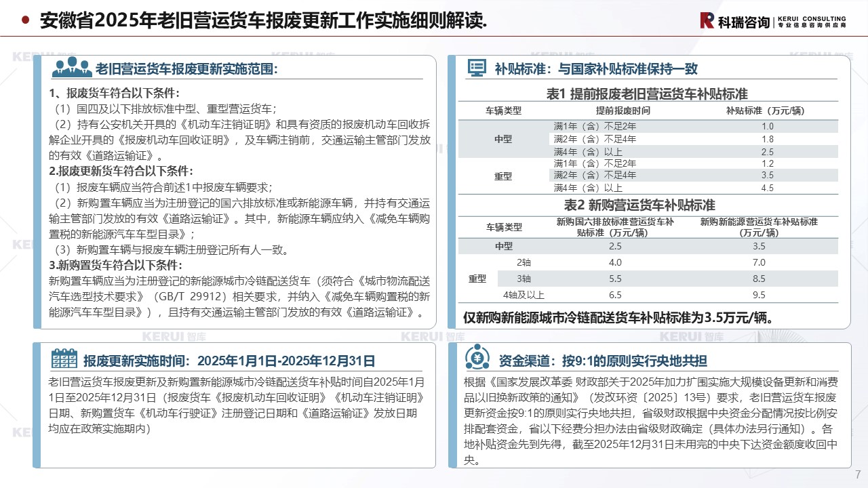
Task: Click the note 仅新购新能源城市冷链配送货车补贴标准为3.5万元/辆
Action: tap(619, 317)
